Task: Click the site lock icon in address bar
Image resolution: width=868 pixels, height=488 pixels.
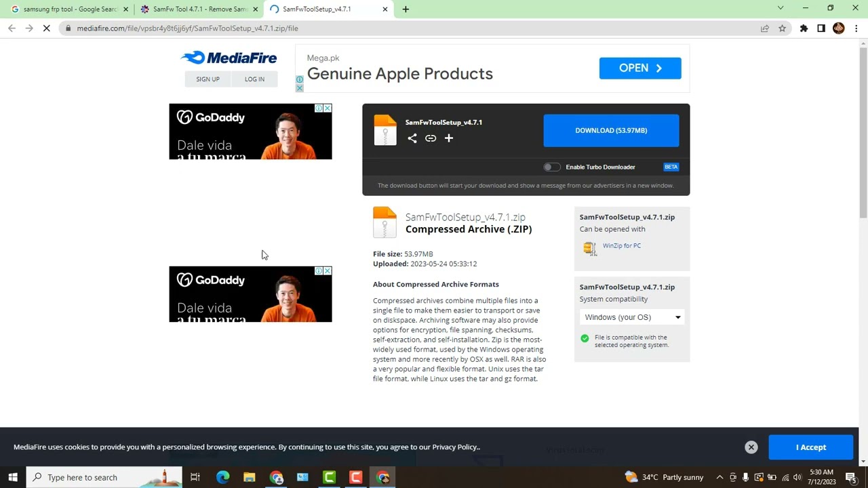Action: (68, 28)
